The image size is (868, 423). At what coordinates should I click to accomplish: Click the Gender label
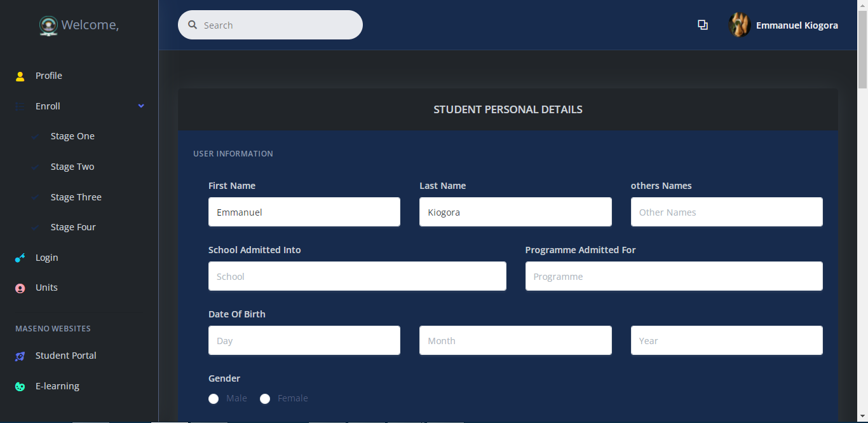pyautogui.click(x=224, y=378)
